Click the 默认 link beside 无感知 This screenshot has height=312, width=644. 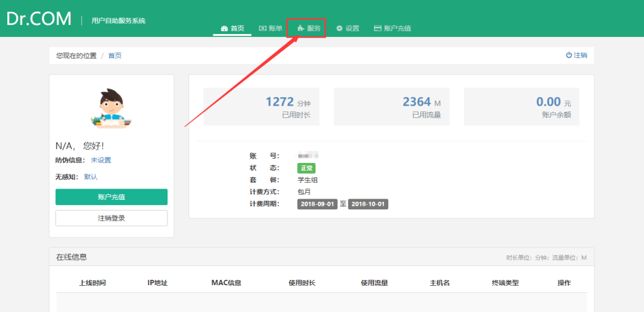[x=91, y=177]
